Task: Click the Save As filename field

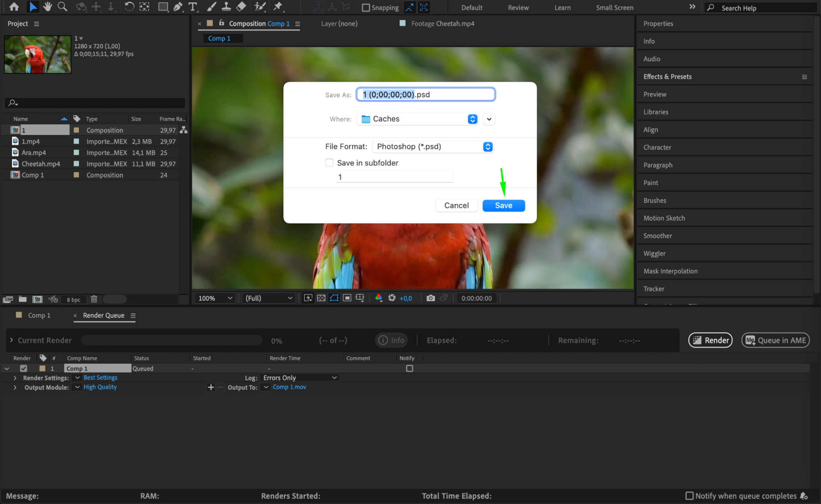Action: 425,94
